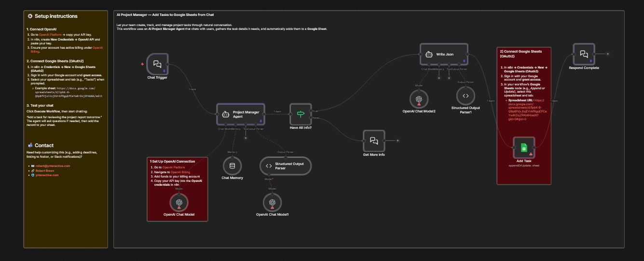Click the ynteractive.com website link

coord(47,175)
